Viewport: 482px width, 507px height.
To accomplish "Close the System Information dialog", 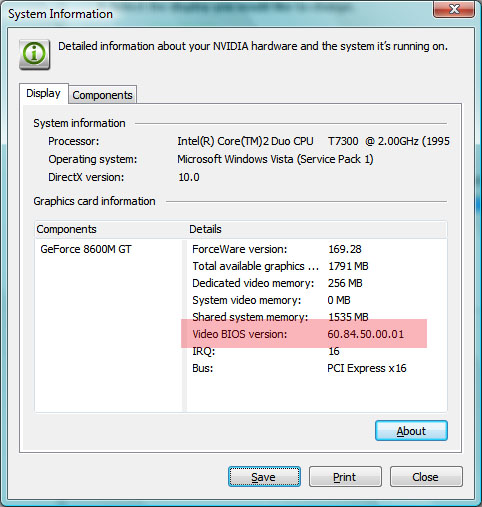I will [x=426, y=477].
